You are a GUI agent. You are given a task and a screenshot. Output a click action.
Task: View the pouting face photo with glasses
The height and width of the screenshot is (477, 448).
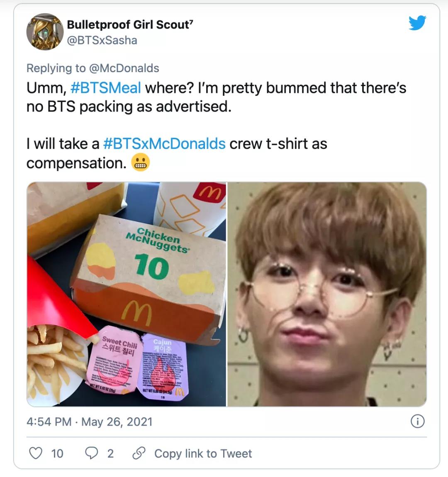pos(327,294)
